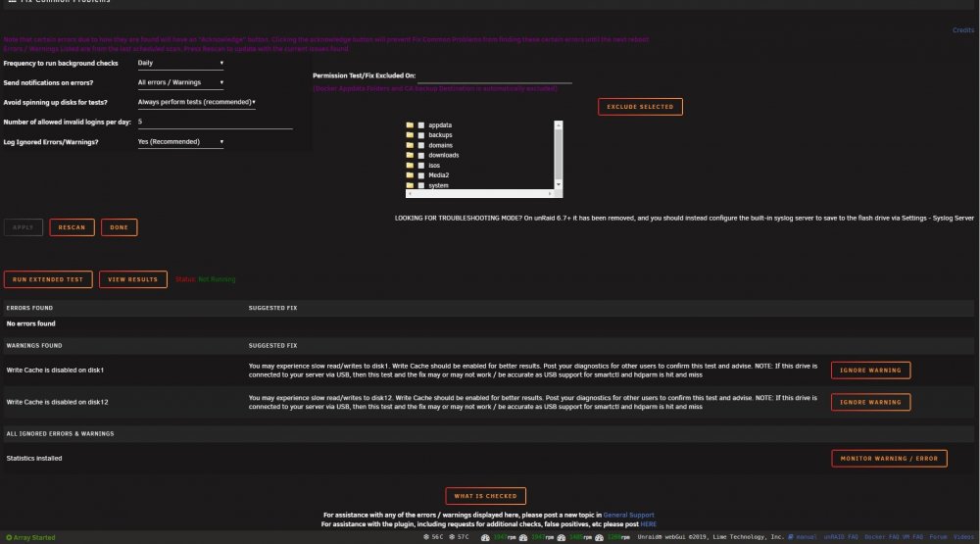Open the unRAID FAQ footer link
This screenshot has width=980, height=544.
[841, 537]
